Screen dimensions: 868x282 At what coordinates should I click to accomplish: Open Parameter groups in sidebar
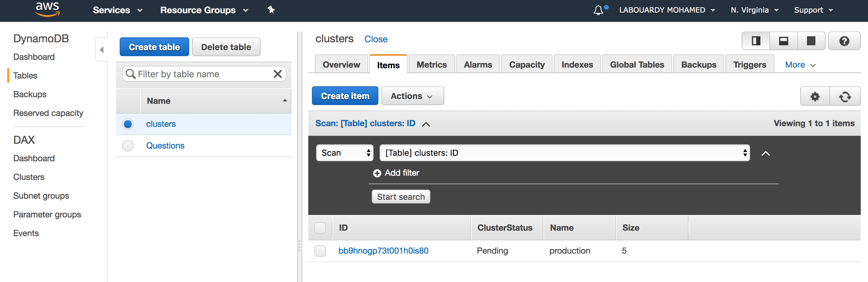[x=47, y=215]
